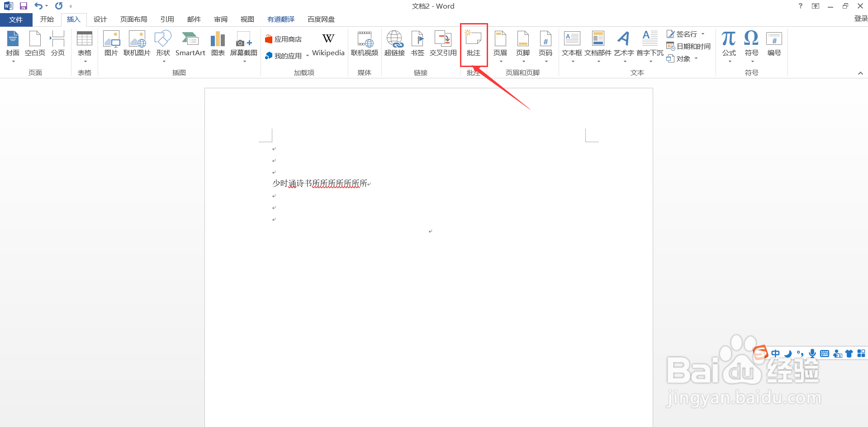Insert a hyperlink (超链接)
868x427 pixels.
pos(394,44)
